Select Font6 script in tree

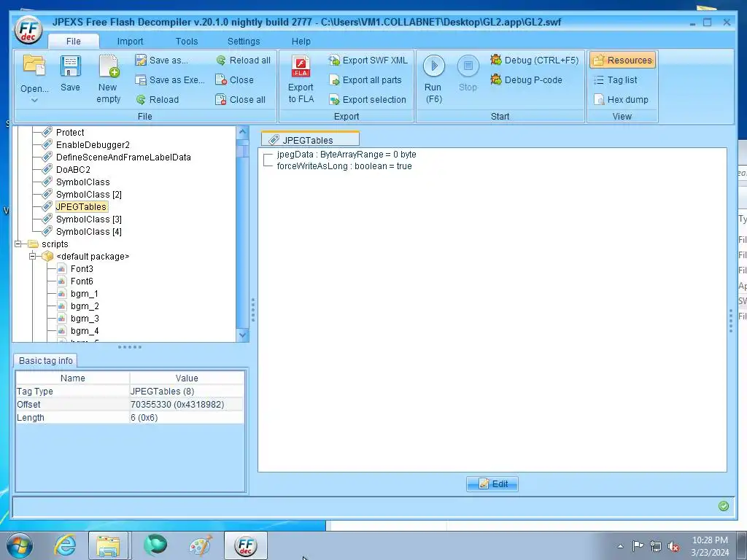pos(82,281)
